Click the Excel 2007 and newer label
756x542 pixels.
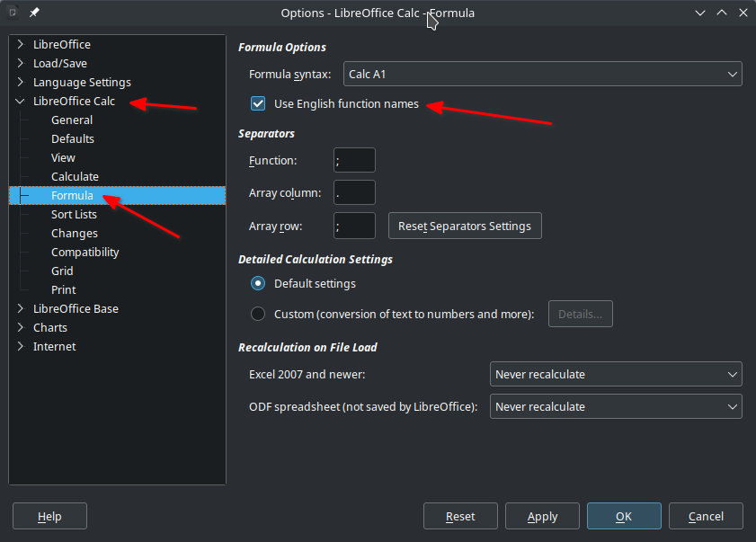point(307,374)
